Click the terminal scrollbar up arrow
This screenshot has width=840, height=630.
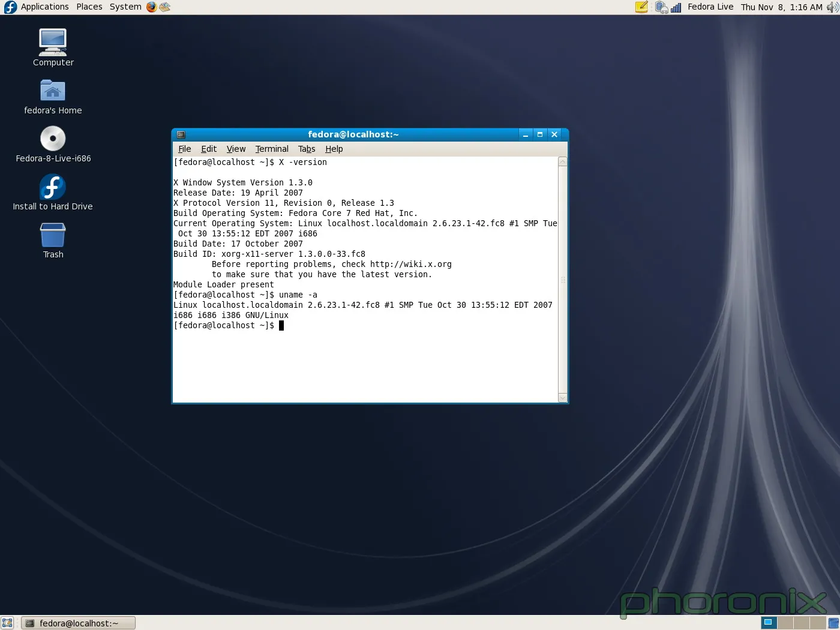coord(562,161)
